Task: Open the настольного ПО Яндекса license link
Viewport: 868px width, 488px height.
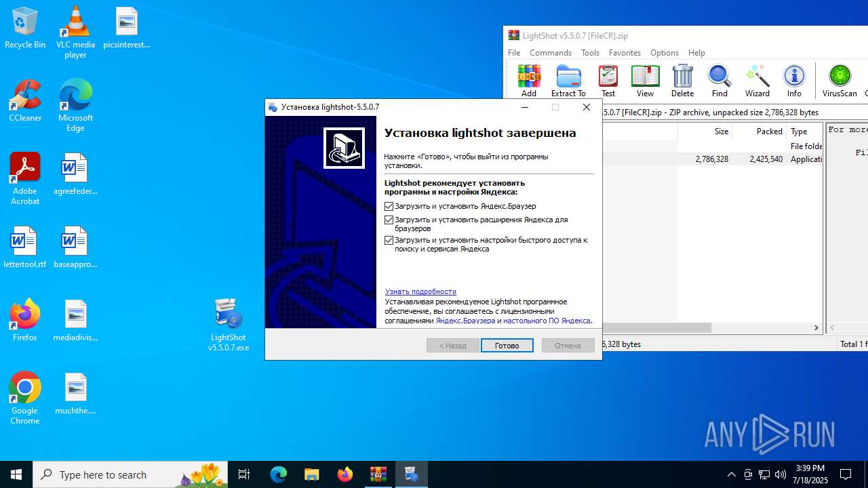Action: pyautogui.click(x=547, y=321)
